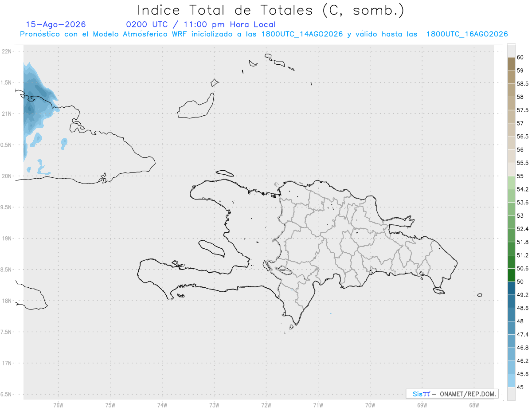Click the legend value '45.6'
Screen dimensions: 532x411
click(x=522, y=374)
